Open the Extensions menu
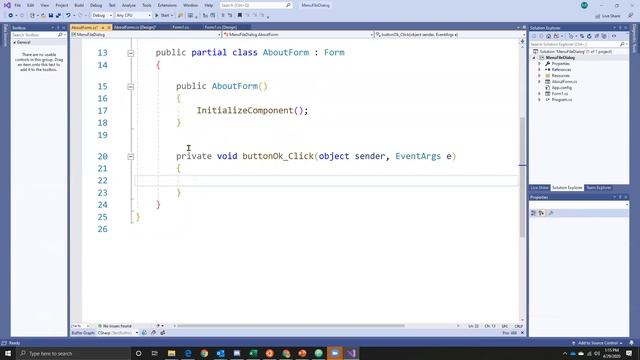This screenshot has width=640, height=360. 167,5
